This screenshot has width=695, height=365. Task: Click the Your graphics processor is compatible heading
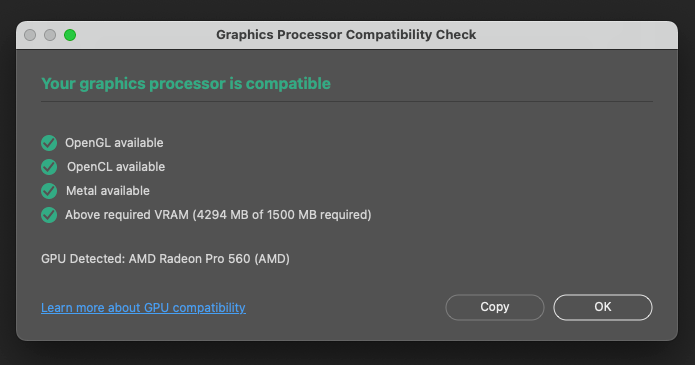[x=186, y=83]
